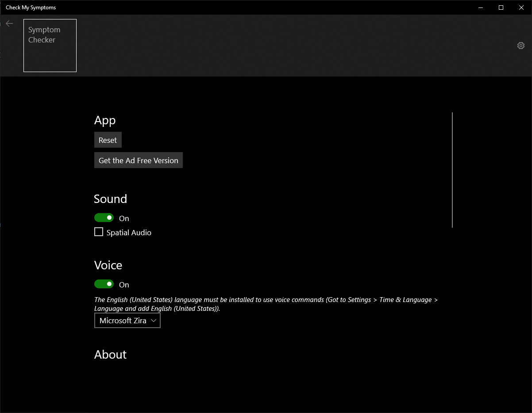Expand voice list using the chevron arrow

[154, 321]
